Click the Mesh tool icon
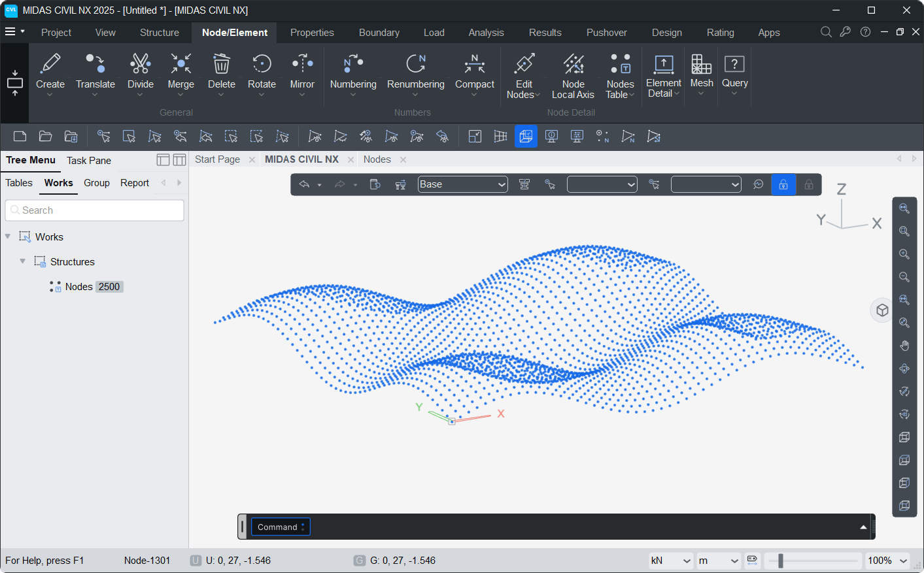The height and width of the screenshot is (573, 924). click(702, 65)
